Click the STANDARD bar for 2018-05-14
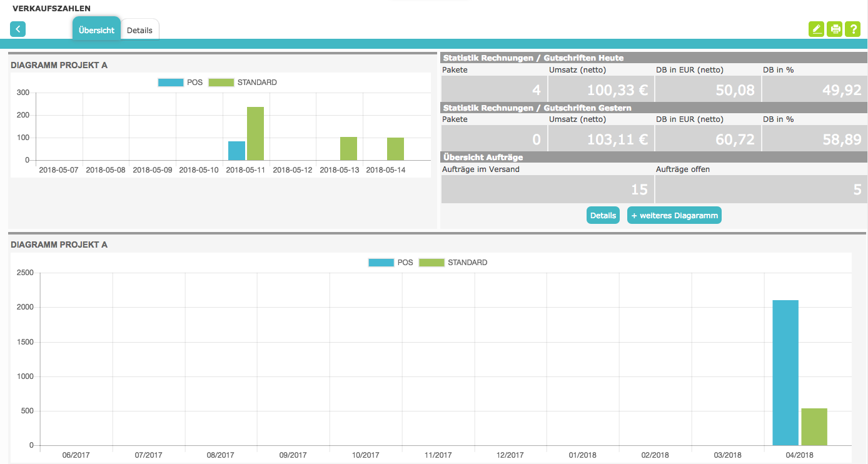Screen dimensions: 868x464 point(395,149)
